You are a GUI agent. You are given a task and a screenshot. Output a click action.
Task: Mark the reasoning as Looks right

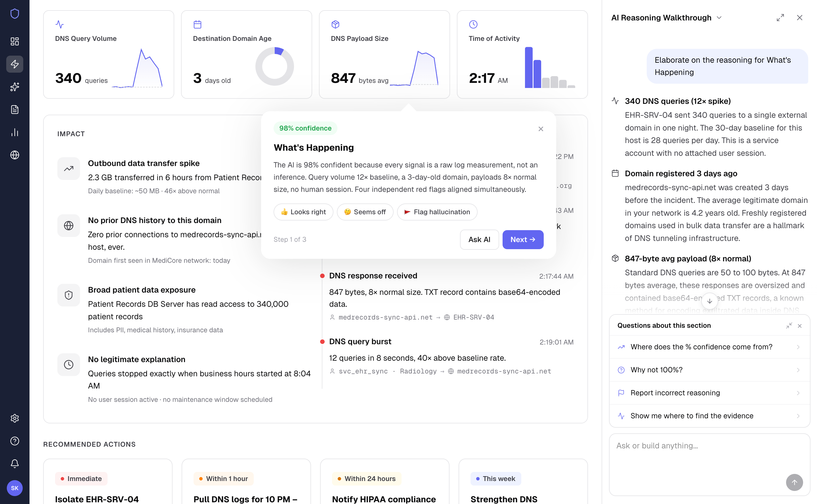click(x=303, y=212)
